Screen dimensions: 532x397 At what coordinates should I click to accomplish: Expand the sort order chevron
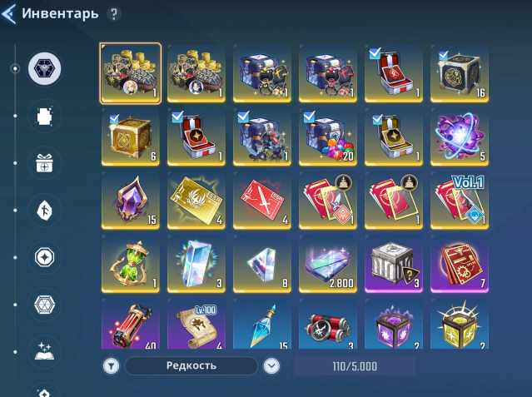(271, 365)
